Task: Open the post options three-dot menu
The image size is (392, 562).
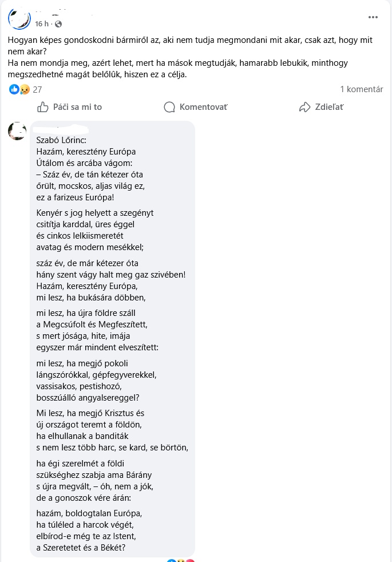Action: (x=373, y=17)
